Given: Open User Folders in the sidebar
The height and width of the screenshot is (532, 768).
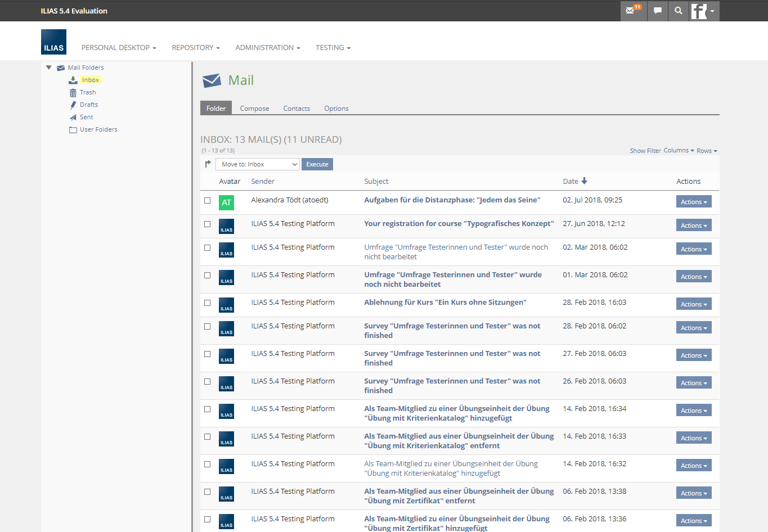Looking at the screenshot, I should (x=98, y=129).
